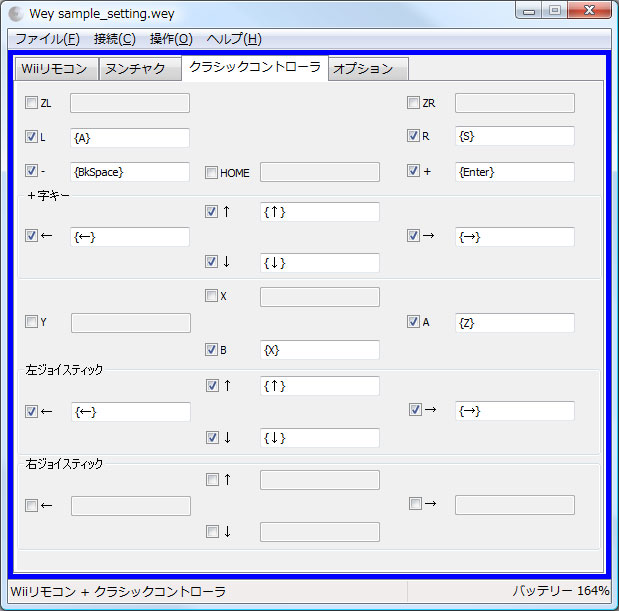Click the empty HOME key field
Image resolution: width=619 pixels, height=611 pixels.
[x=320, y=172]
